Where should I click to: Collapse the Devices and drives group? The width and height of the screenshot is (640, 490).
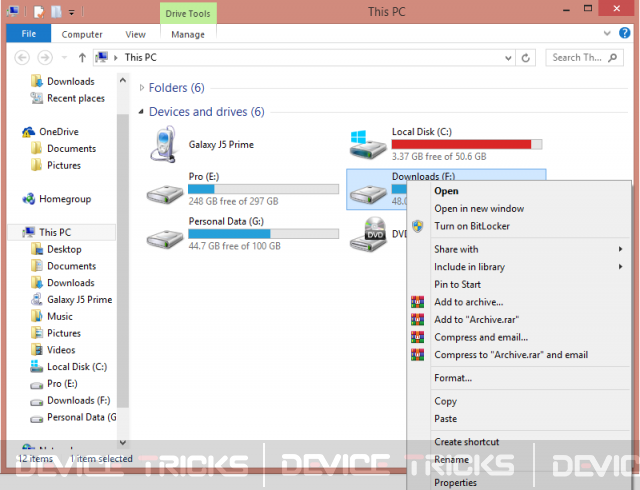[141, 111]
